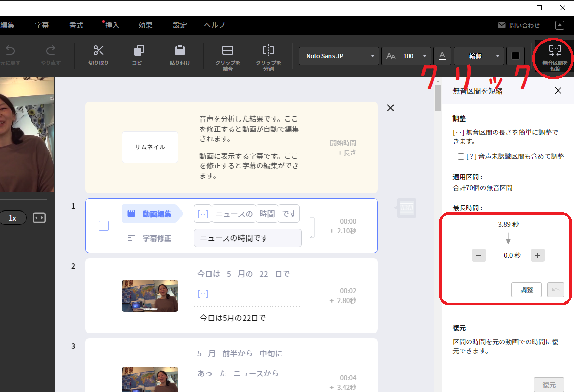Click the 復元 (restore) button

549,384
